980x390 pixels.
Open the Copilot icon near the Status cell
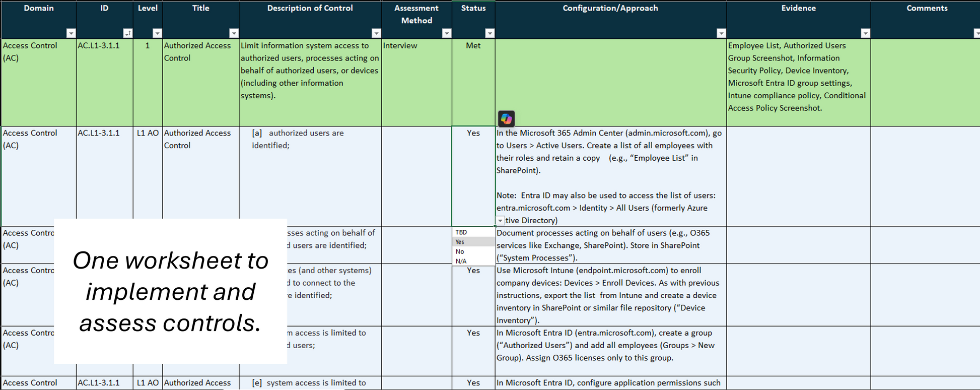pos(506,118)
